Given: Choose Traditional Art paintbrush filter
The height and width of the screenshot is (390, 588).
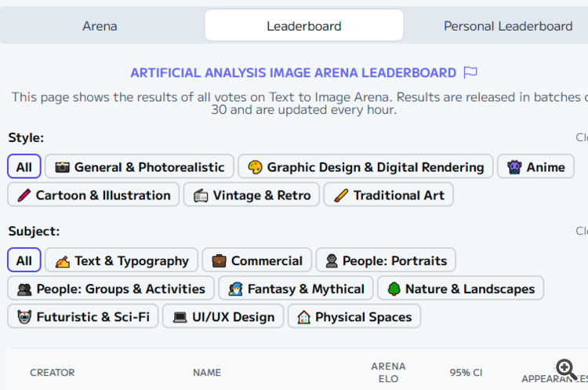Looking at the screenshot, I should pyautogui.click(x=388, y=195).
